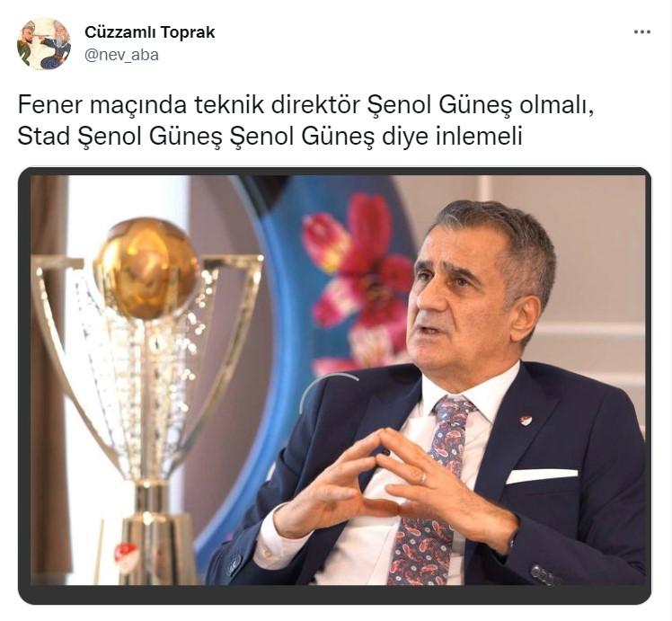The height and width of the screenshot is (621, 672).
Task: Click the display name Cüzzamlı Toprak
Action: (149, 32)
